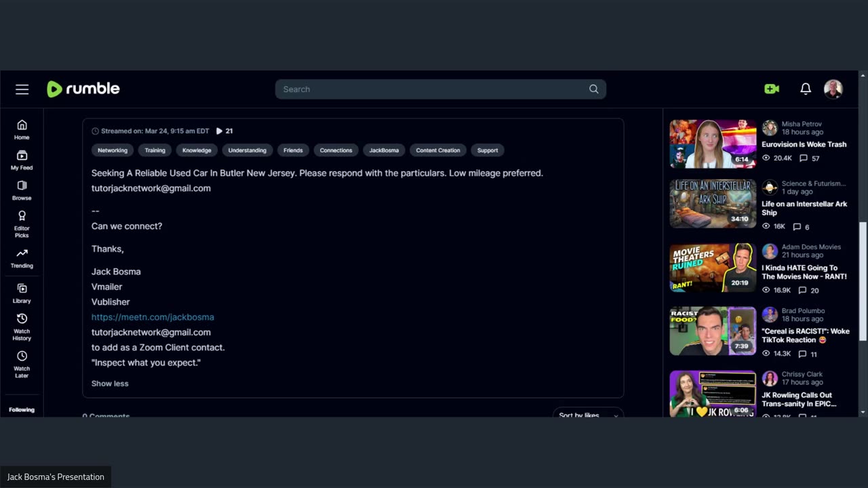Open the hamburger menu
The width and height of the screenshot is (868, 488).
(22, 89)
